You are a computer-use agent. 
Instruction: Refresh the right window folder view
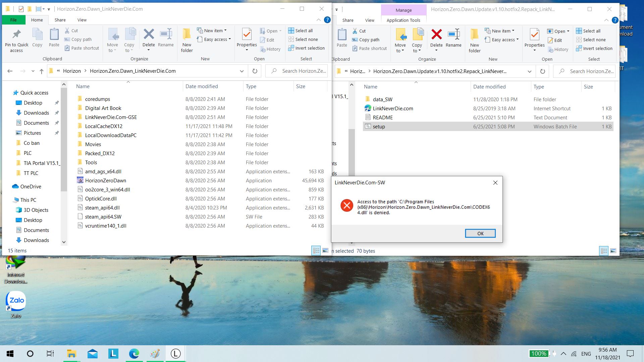pos(542,71)
